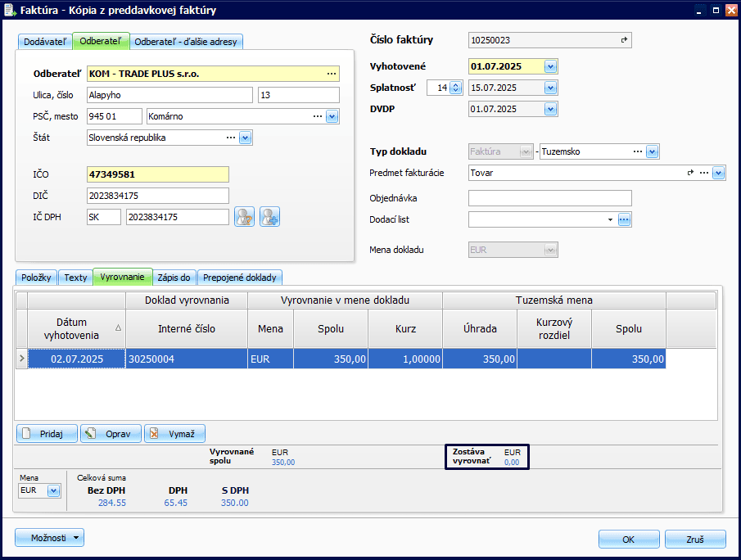The width and height of the screenshot is (741, 560).
Task: Open the ellipsis lookup in Odberateľ field
Action: (331, 74)
